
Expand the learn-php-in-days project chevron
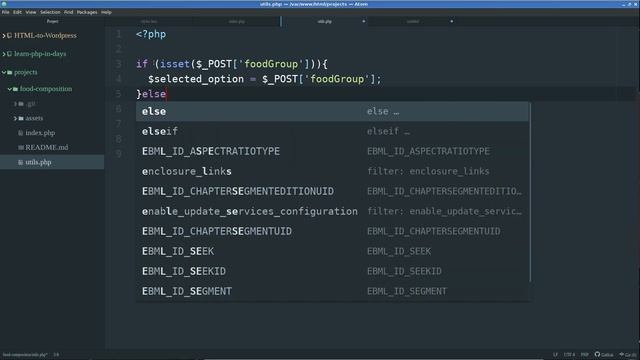click(4, 54)
